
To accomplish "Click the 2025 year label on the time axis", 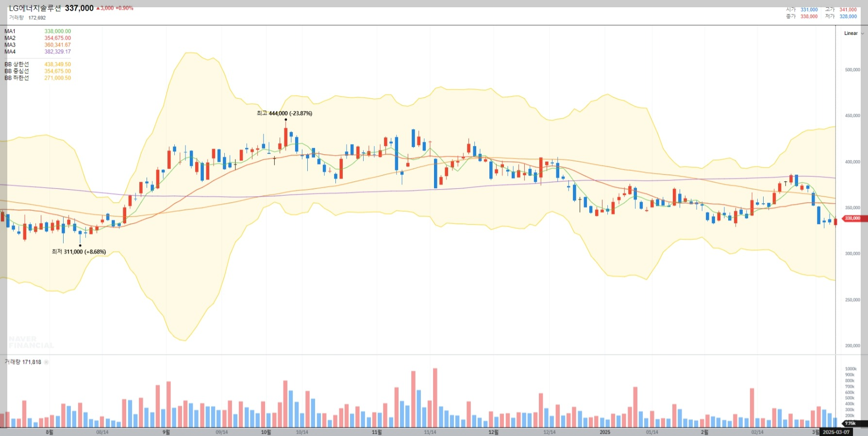I will (x=605, y=432).
